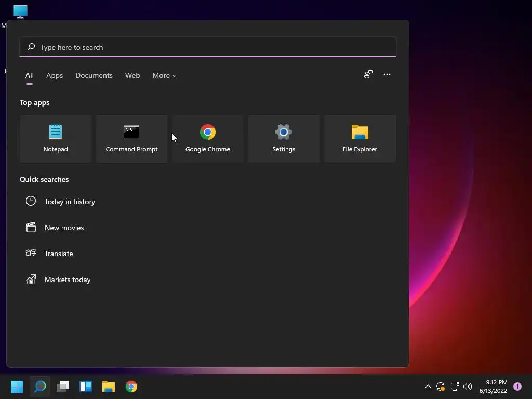The image size is (532, 399).
Task: Open the volume tray icon
Action: point(468,387)
